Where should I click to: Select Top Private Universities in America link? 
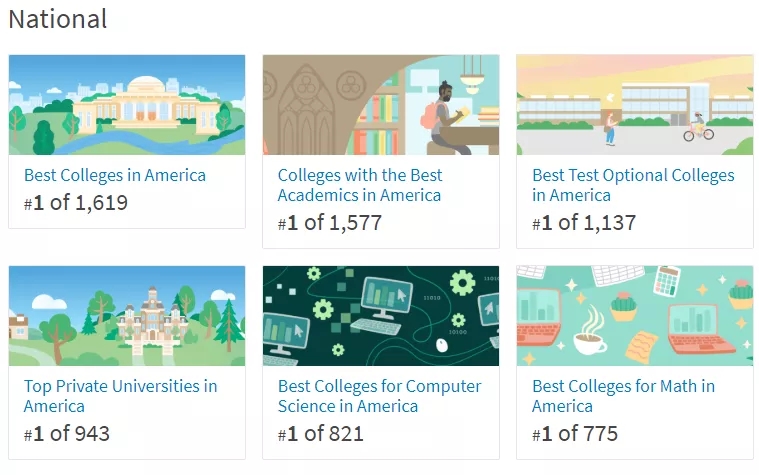120,396
